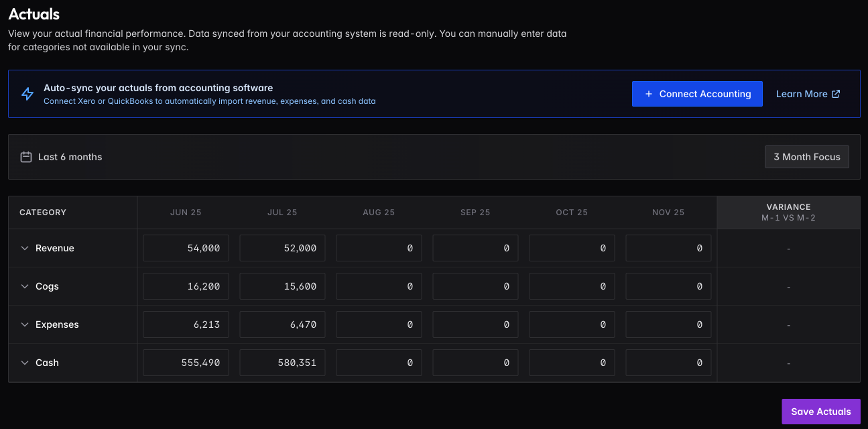Click the calendar icon beside Last 6 months

click(26, 157)
